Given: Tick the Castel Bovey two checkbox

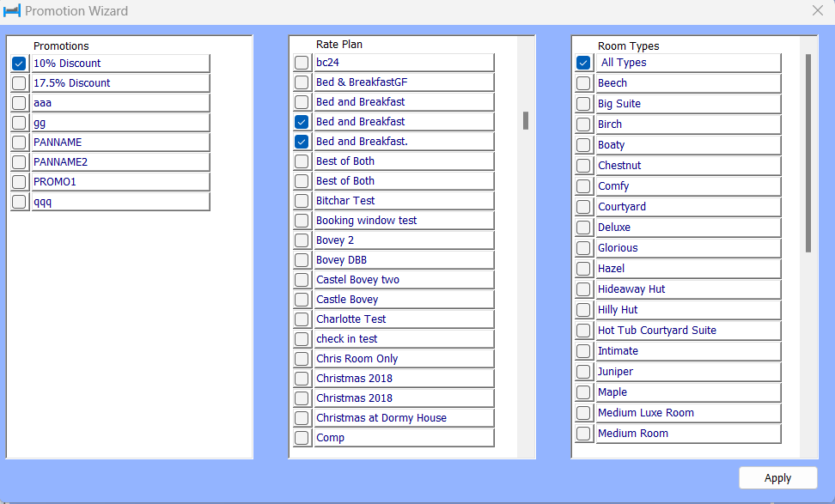Looking at the screenshot, I should [302, 280].
